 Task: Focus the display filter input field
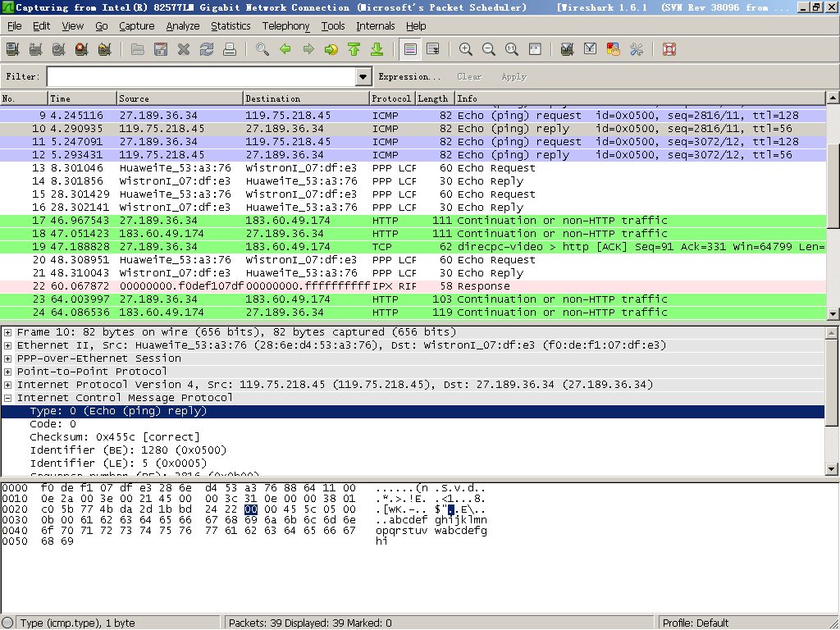(202, 76)
